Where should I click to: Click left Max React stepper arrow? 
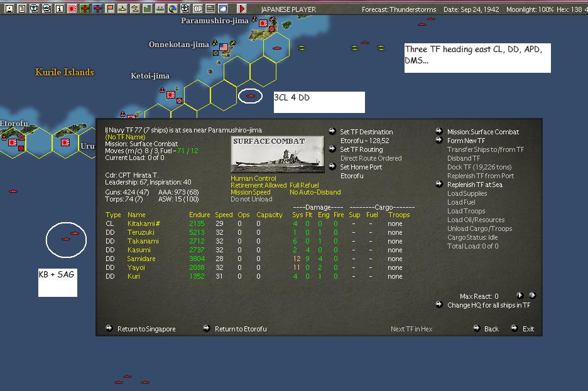click(520, 296)
